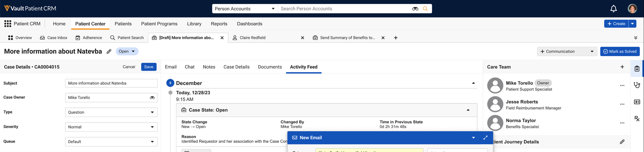
Task: Open the Communication dropdown
Action: [x=567, y=51]
